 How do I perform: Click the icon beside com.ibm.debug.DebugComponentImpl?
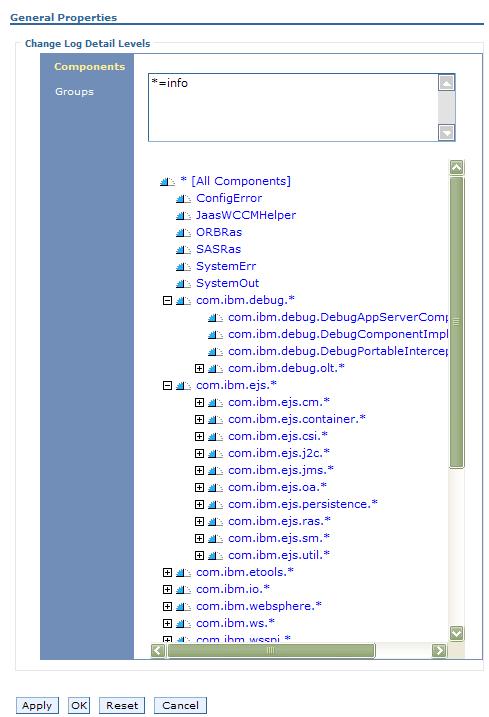(215, 335)
